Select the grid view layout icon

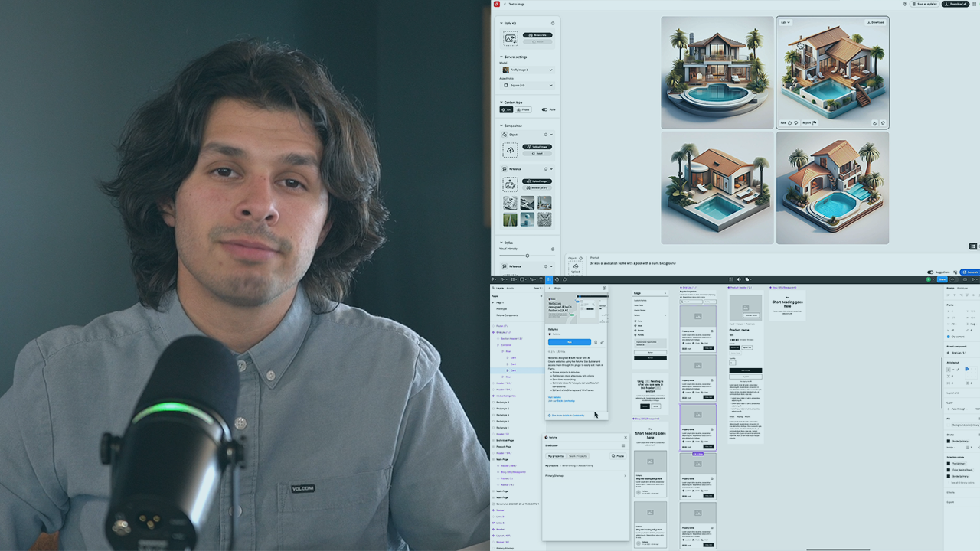[973, 246]
